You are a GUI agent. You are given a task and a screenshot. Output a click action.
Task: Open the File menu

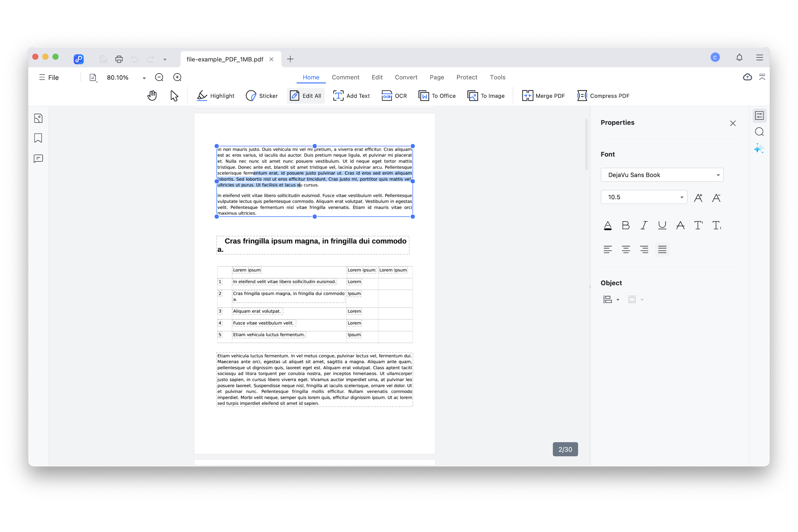tap(49, 77)
